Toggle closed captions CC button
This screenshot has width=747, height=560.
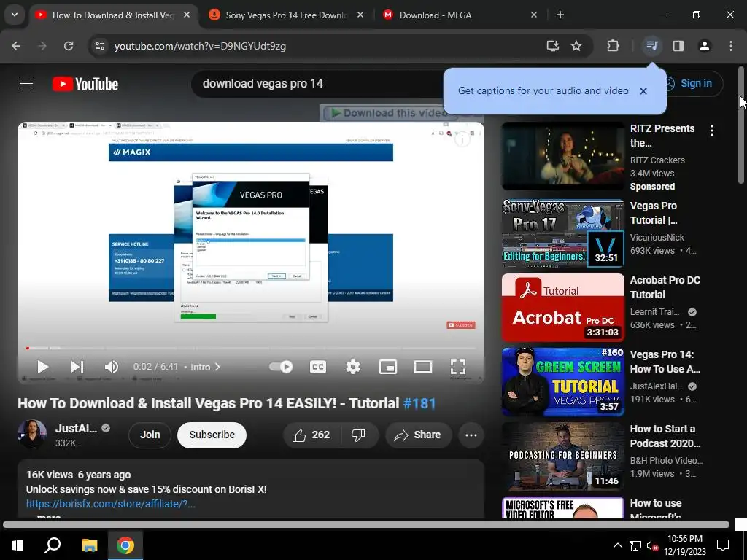318,367
